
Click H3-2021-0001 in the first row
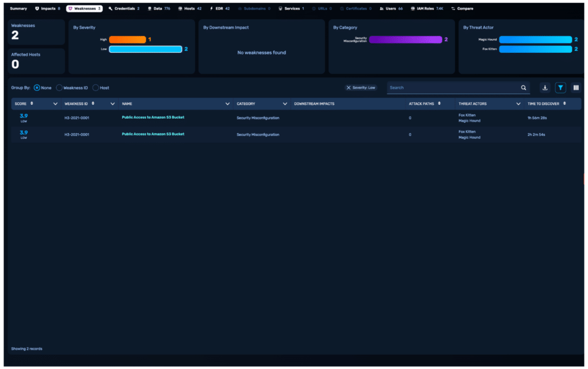tap(77, 118)
